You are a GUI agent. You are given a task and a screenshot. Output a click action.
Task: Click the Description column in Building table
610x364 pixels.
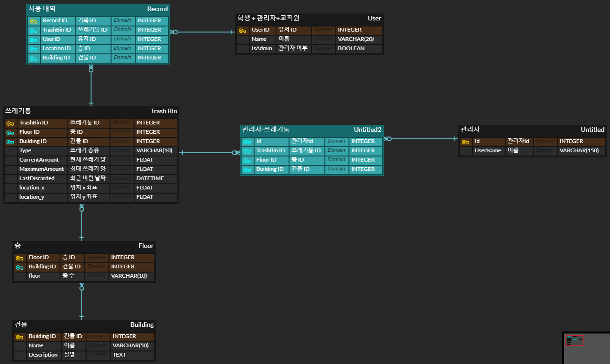[x=44, y=355]
